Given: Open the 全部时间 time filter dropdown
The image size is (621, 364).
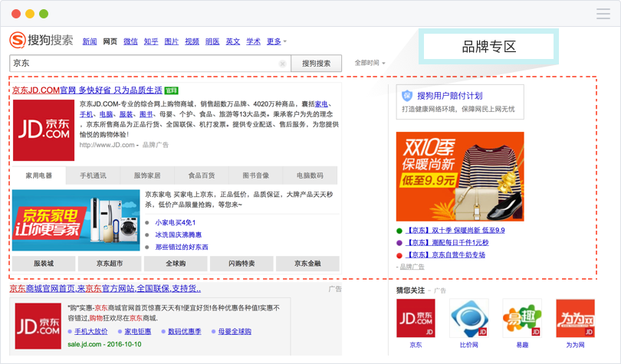Looking at the screenshot, I should coord(370,63).
